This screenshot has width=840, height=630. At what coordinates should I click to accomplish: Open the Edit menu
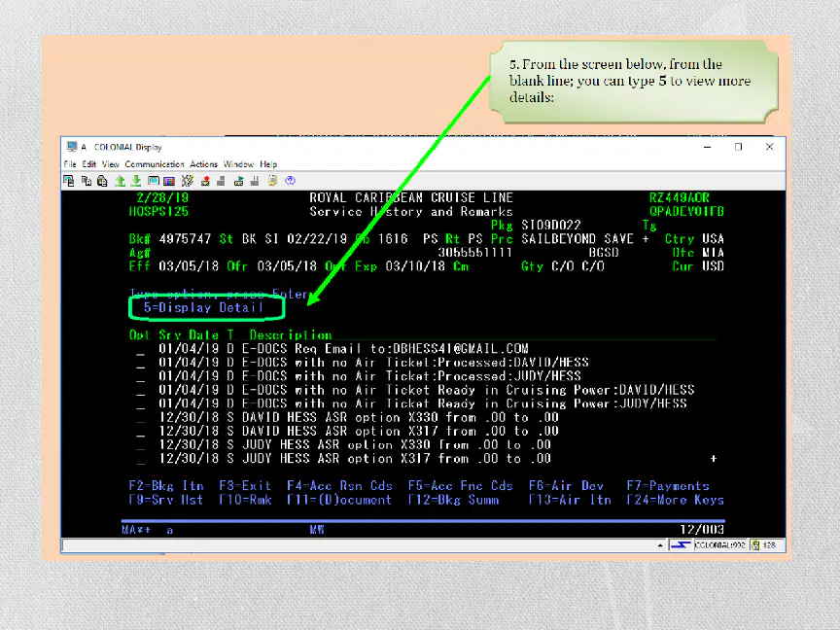pyautogui.click(x=88, y=164)
